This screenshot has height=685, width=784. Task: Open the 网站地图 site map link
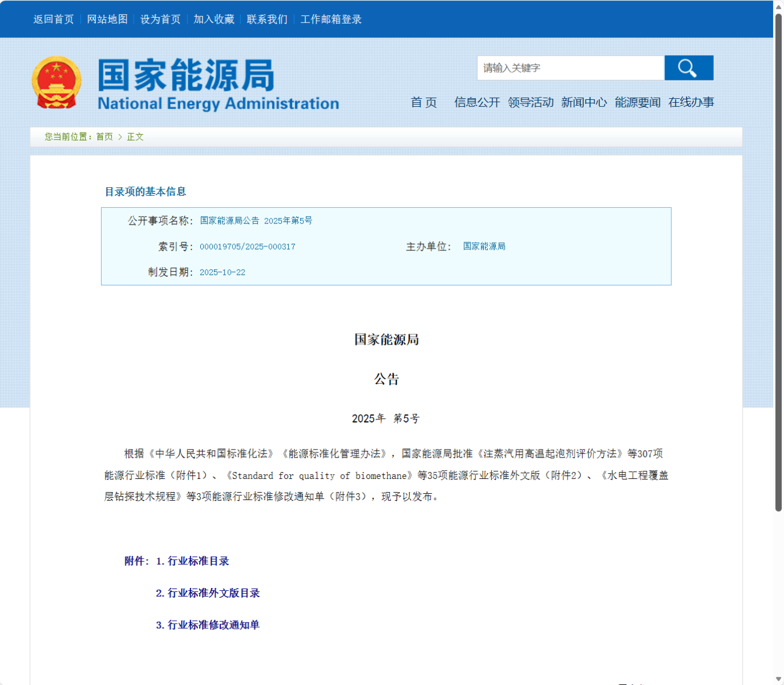(x=107, y=19)
